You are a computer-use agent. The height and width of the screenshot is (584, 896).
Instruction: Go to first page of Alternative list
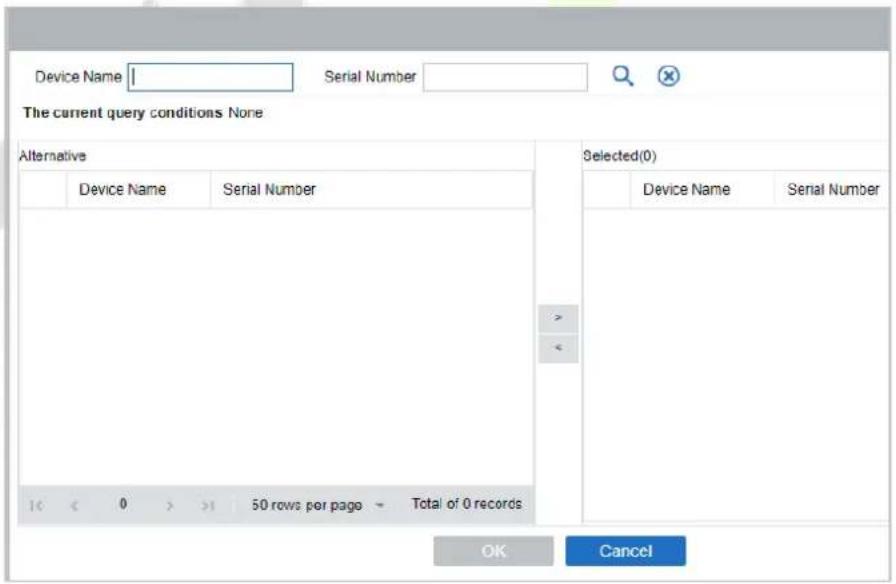(x=37, y=505)
